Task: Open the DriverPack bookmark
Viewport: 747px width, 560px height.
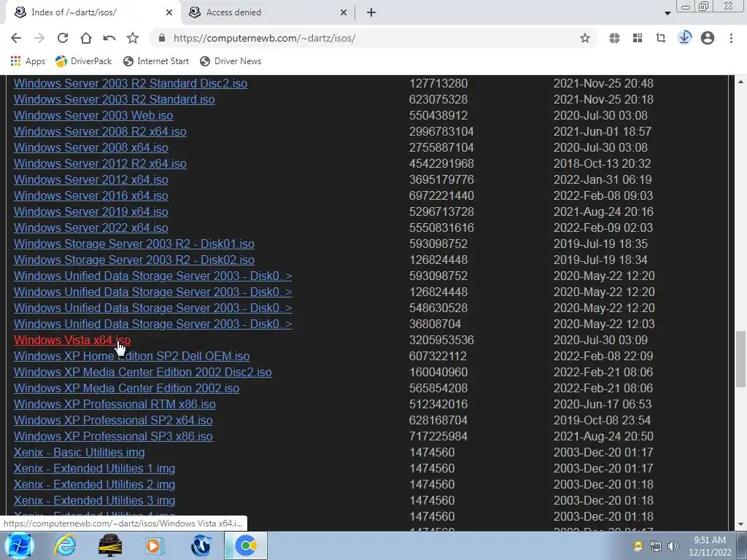Action: pos(83,61)
